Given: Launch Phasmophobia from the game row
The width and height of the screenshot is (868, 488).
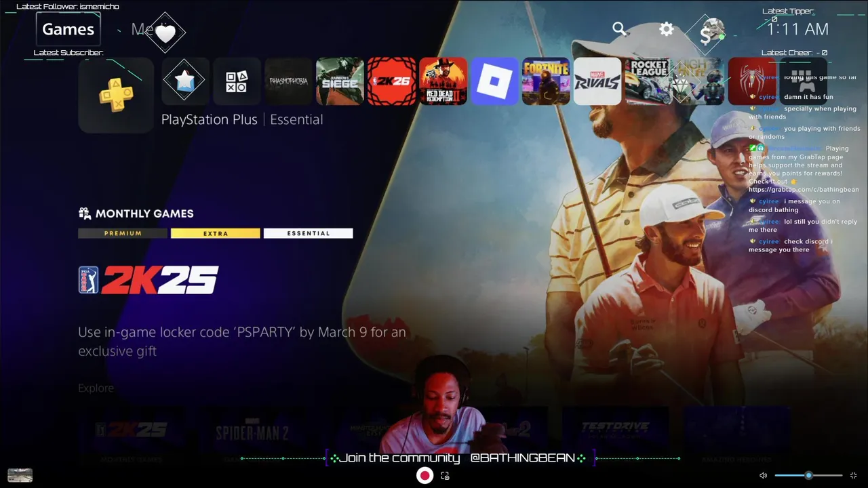Looking at the screenshot, I should point(288,81).
